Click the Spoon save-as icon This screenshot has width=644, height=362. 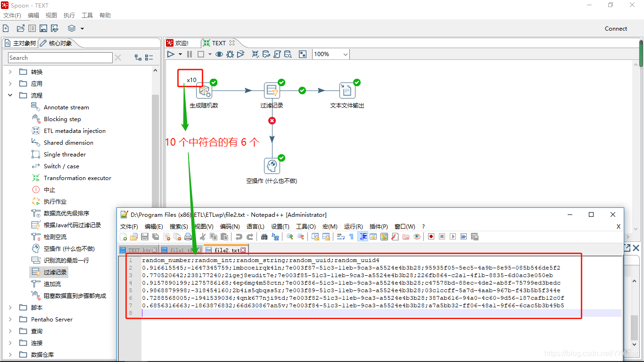click(55, 28)
